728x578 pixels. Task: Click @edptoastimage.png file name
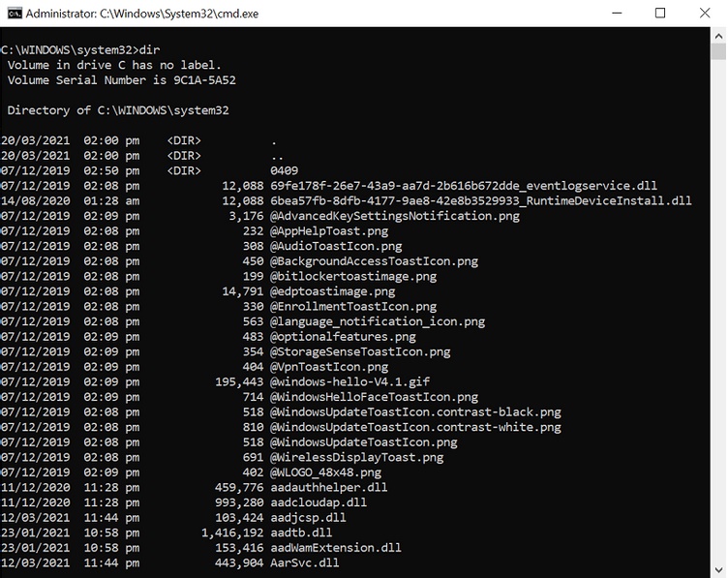(333, 291)
